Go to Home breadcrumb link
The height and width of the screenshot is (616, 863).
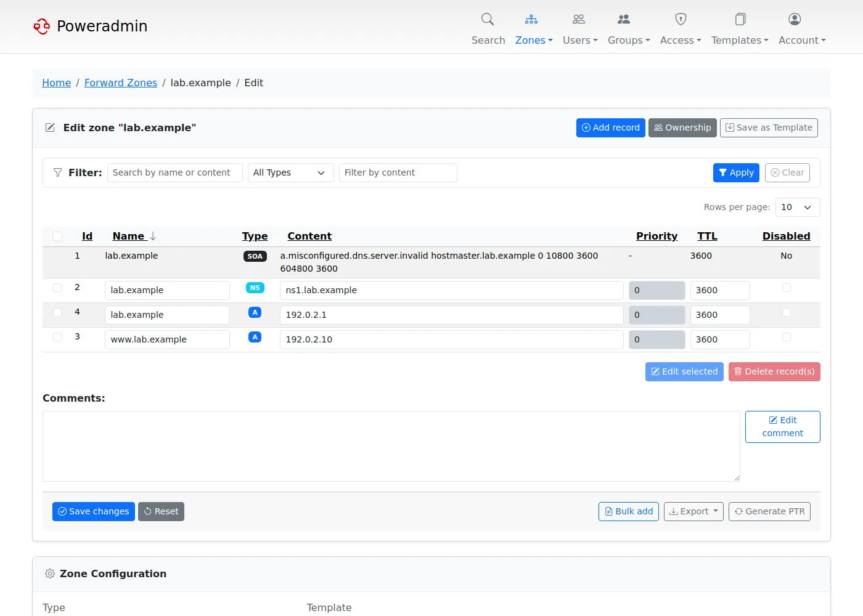pyautogui.click(x=56, y=83)
